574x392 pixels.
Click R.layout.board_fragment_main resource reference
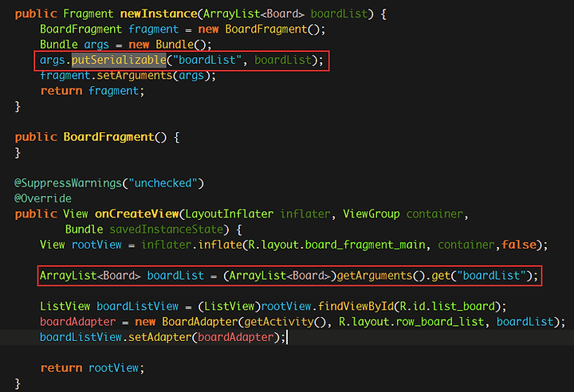coord(336,245)
